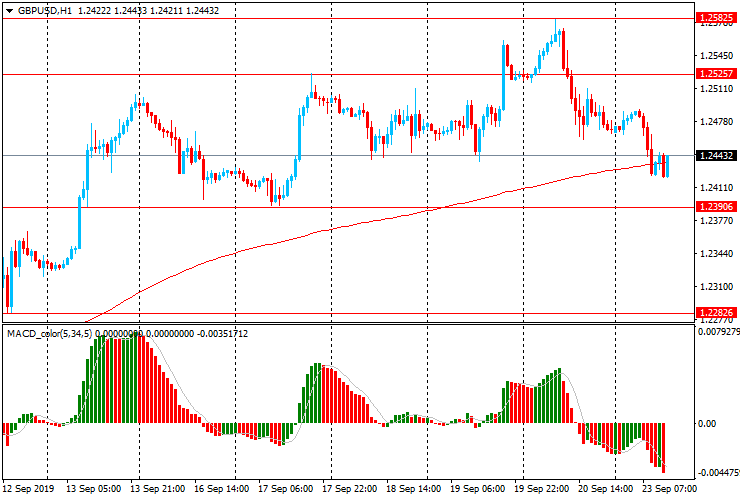Image resolution: width=740 pixels, height=500 pixels.
Task: Click the 17 Sep 22:00 time label
Action: coord(350,489)
